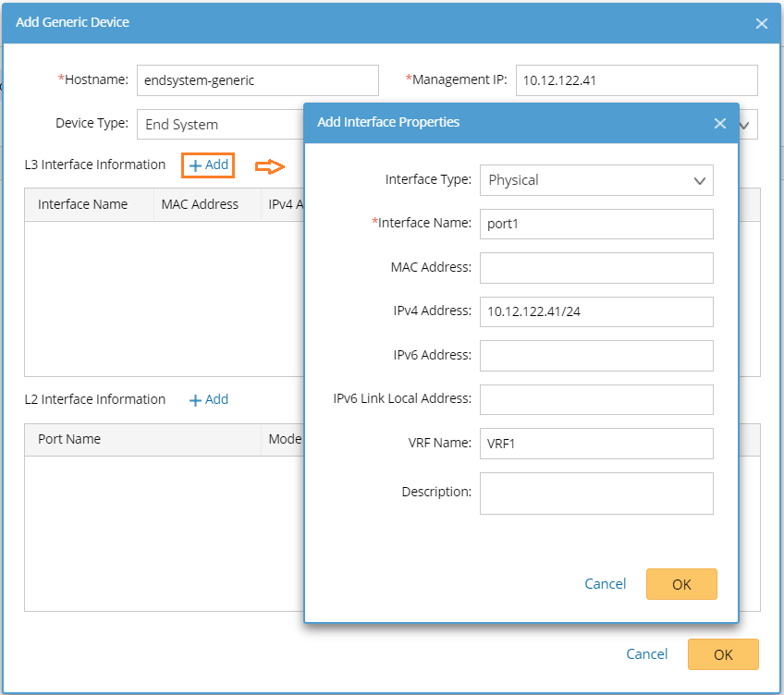Image resolution: width=784 pixels, height=695 pixels.
Task: Select the IPv4 Address field
Action: click(596, 311)
